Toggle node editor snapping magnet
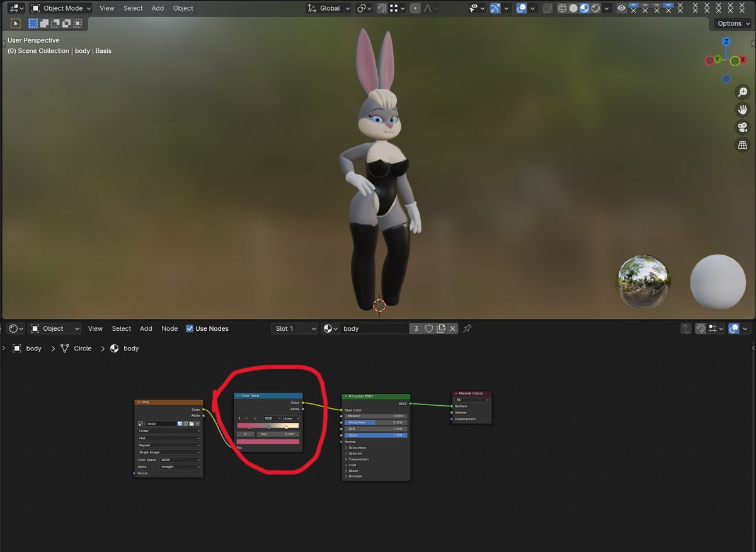 tap(701, 328)
